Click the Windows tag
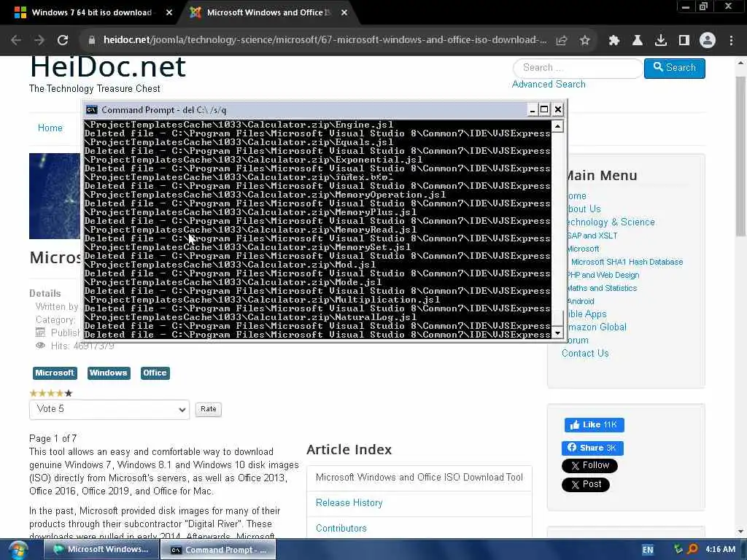Viewport: 747px width, 560px height. pos(108,373)
